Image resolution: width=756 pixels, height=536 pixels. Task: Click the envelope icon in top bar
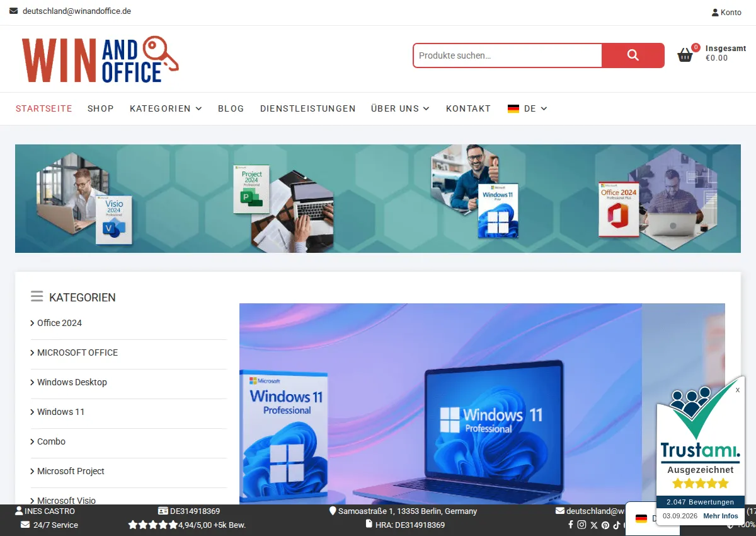[14, 11]
